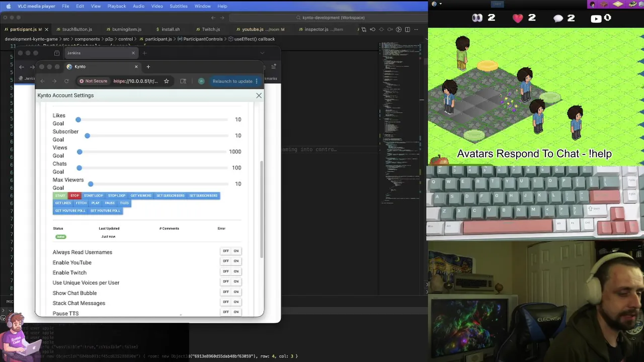Turn ON Always Read Usernames
644x362 pixels.
coord(236,251)
